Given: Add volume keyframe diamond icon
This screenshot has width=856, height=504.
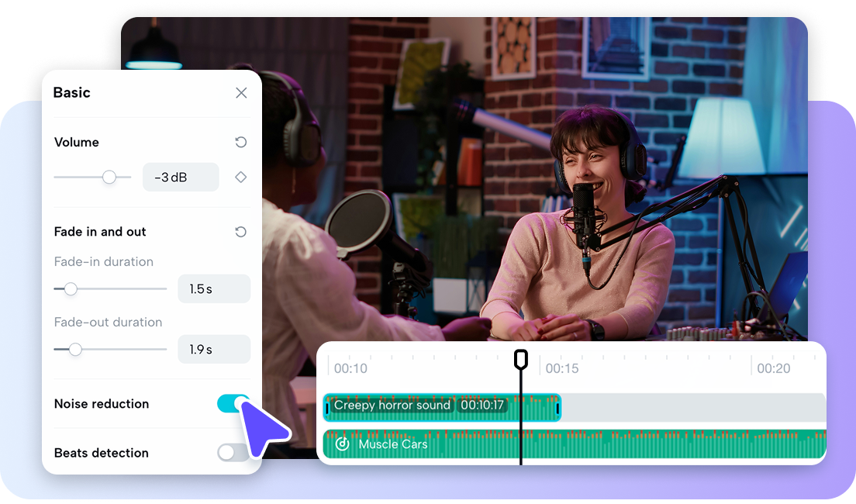Looking at the screenshot, I should [x=240, y=177].
